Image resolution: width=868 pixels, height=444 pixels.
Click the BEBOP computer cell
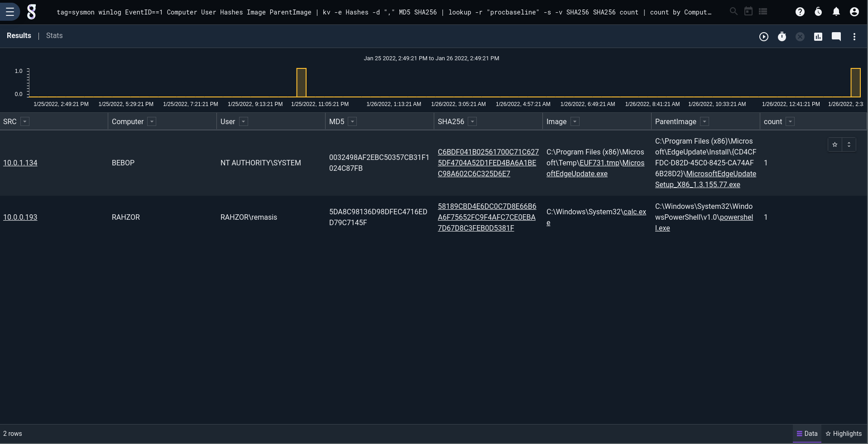click(123, 163)
